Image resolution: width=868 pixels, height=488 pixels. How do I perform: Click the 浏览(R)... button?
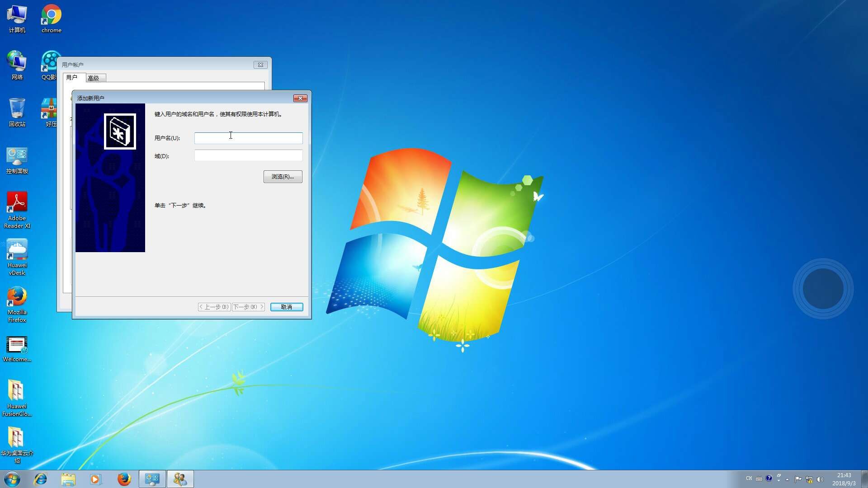pyautogui.click(x=283, y=177)
